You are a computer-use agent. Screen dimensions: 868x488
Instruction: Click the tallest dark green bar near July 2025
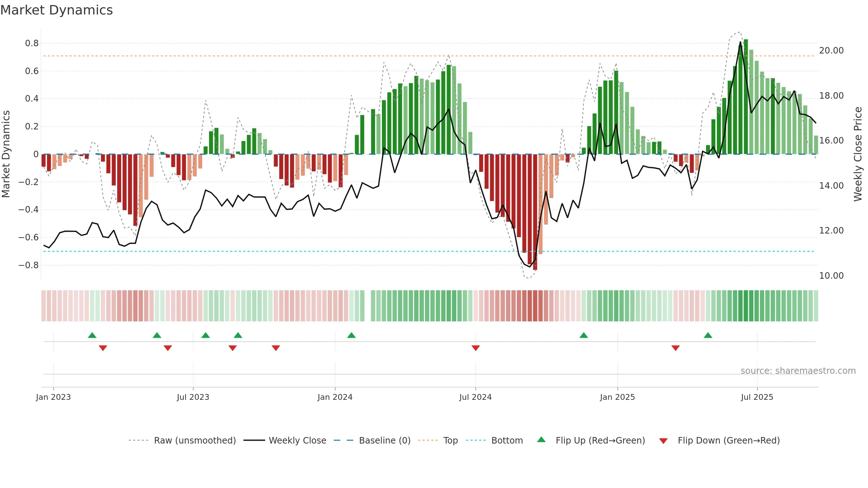[746, 97]
